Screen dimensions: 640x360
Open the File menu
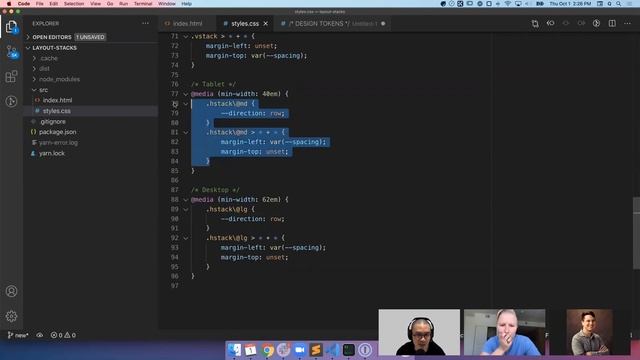pos(40,4)
